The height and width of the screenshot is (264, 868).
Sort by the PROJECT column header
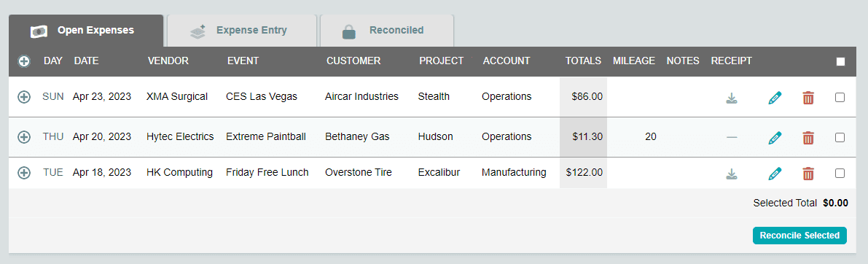(441, 61)
